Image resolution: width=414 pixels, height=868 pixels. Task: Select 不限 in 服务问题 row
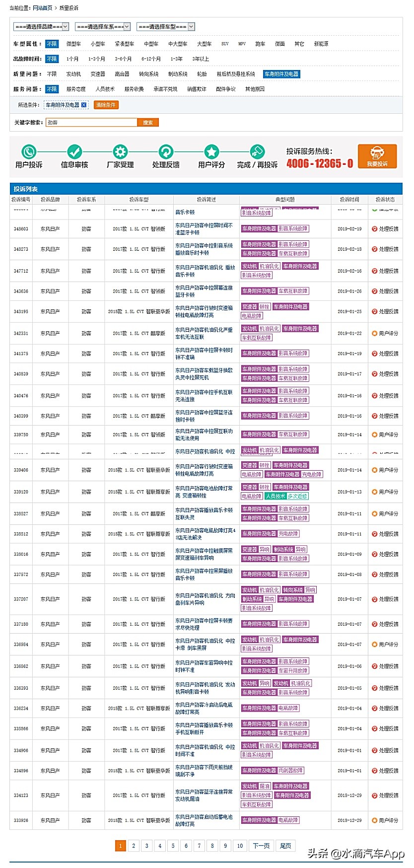52,89
